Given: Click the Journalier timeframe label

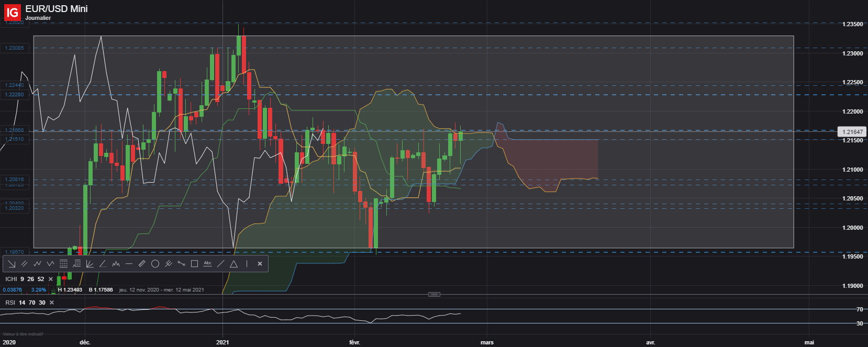Looking at the screenshot, I should pyautogui.click(x=38, y=18).
